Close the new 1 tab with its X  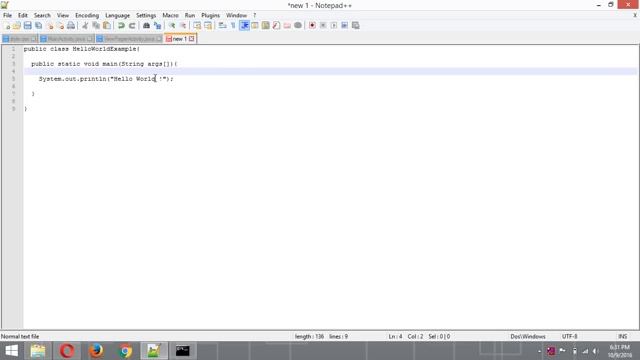191,39
